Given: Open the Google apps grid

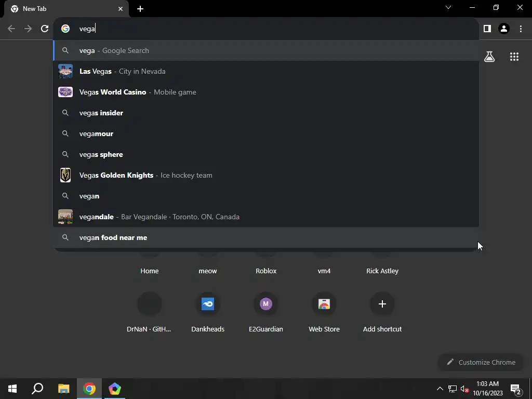Looking at the screenshot, I should (514, 57).
